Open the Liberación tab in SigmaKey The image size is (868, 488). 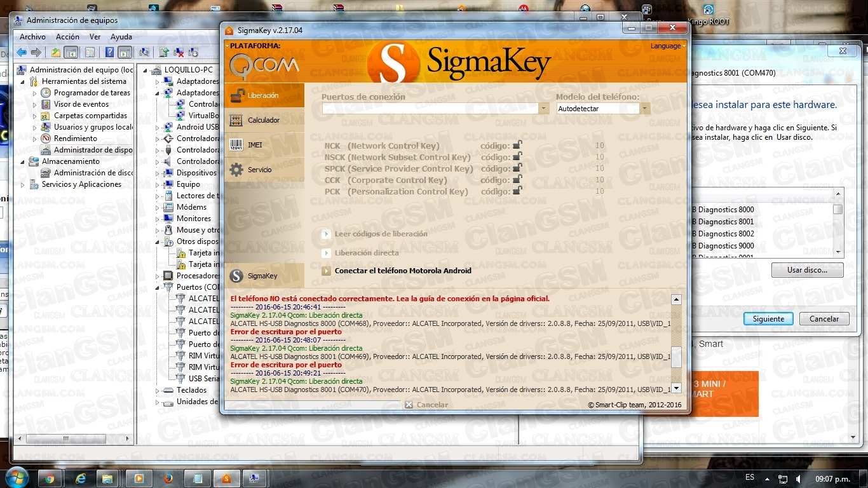pos(264,95)
